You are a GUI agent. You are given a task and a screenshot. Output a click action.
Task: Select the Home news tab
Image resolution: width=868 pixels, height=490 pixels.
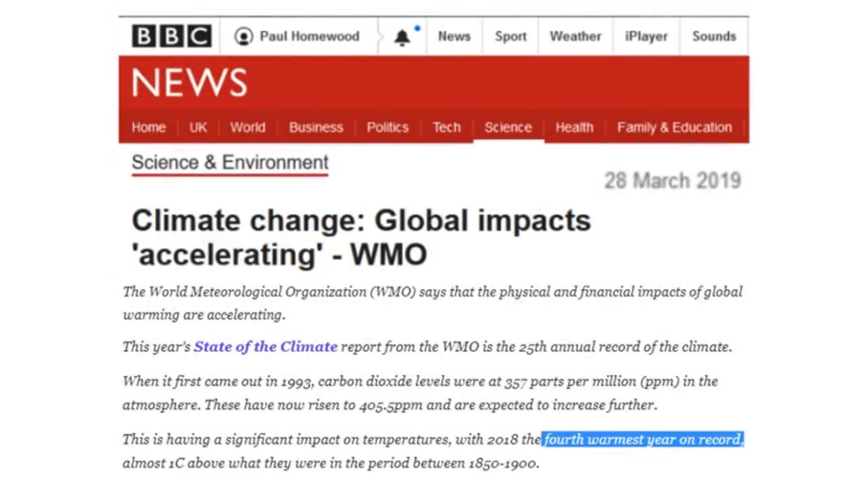[x=149, y=128]
